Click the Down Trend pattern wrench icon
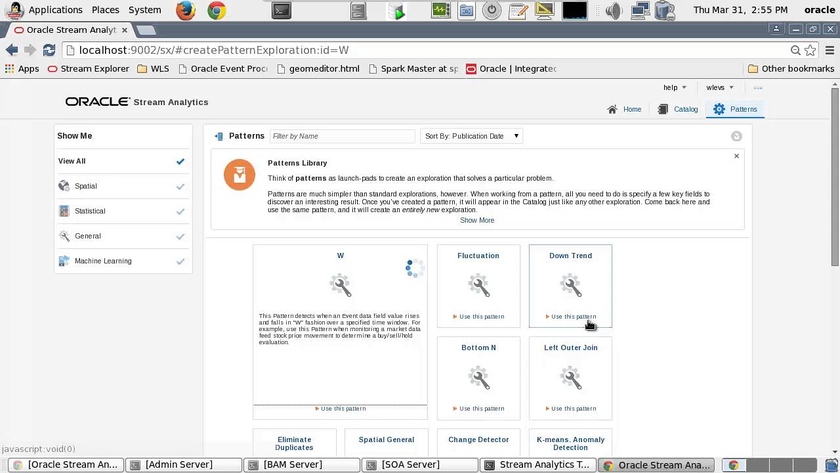 pyautogui.click(x=571, y=287)
